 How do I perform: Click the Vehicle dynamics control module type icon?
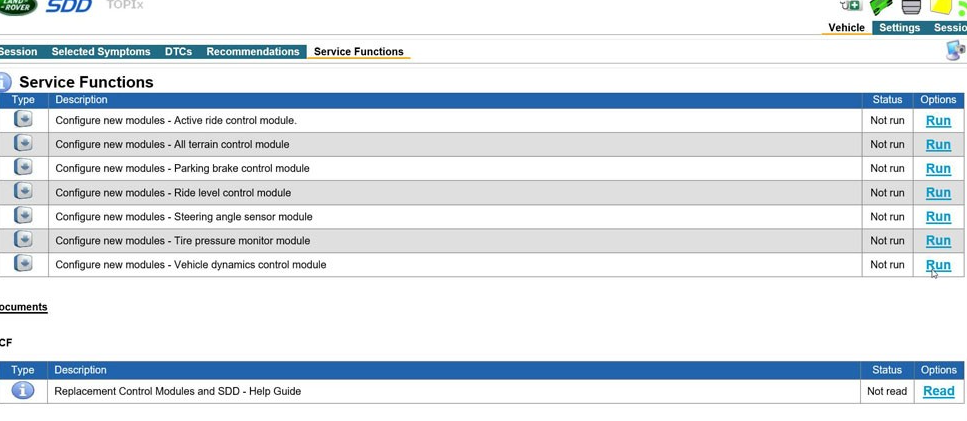23,264
